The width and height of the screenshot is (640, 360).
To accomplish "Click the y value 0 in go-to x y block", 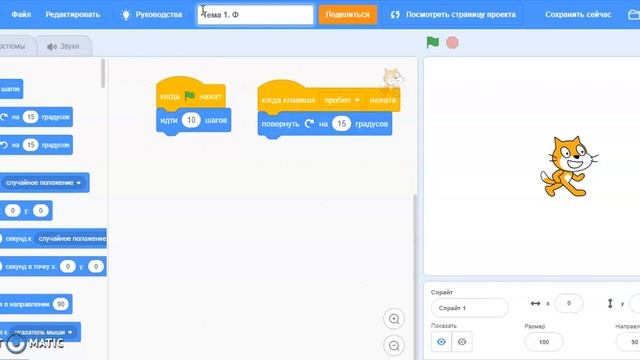I will click(40, 211).
